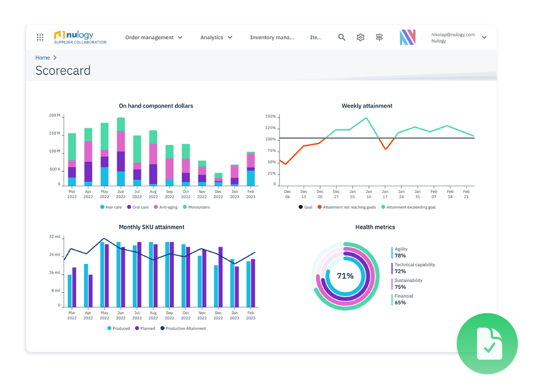Open the truncated Ite... menu item
Screen dimensions: 538x392
pos(316,38)
